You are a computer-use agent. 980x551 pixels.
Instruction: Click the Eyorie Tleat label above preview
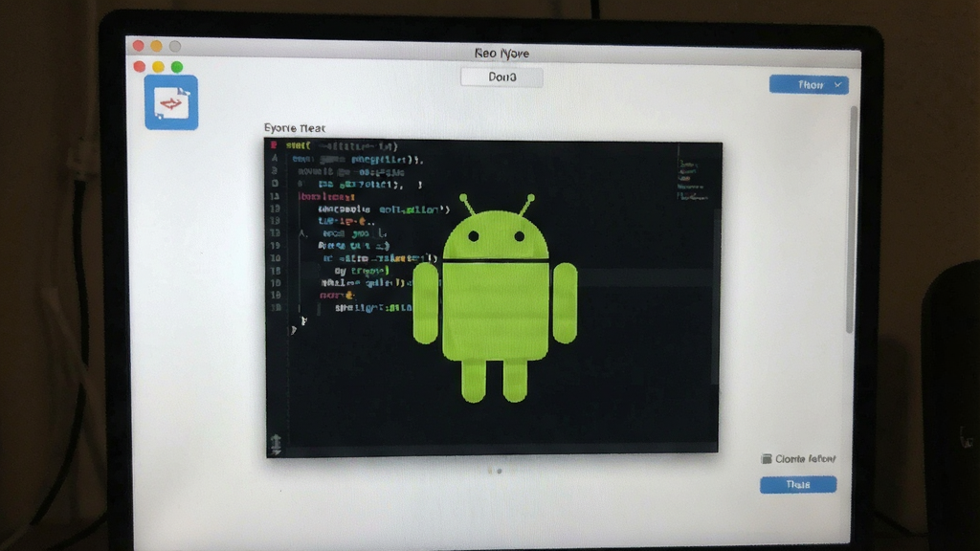295,128
